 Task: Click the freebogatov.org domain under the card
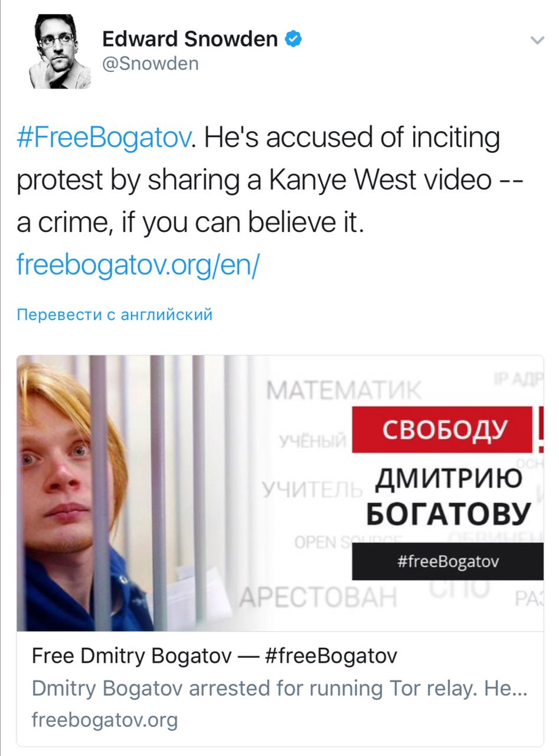tap(104, 721)
